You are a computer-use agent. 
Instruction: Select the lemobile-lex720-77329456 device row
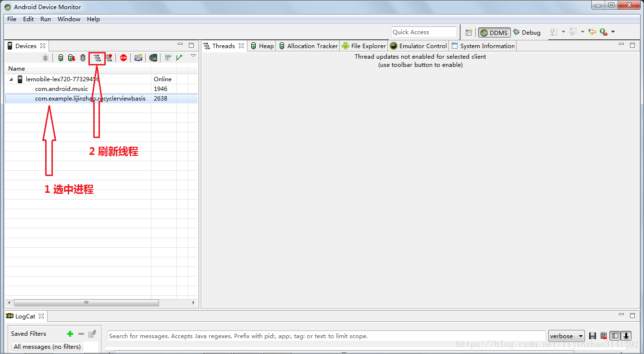[x=101, y=79]
